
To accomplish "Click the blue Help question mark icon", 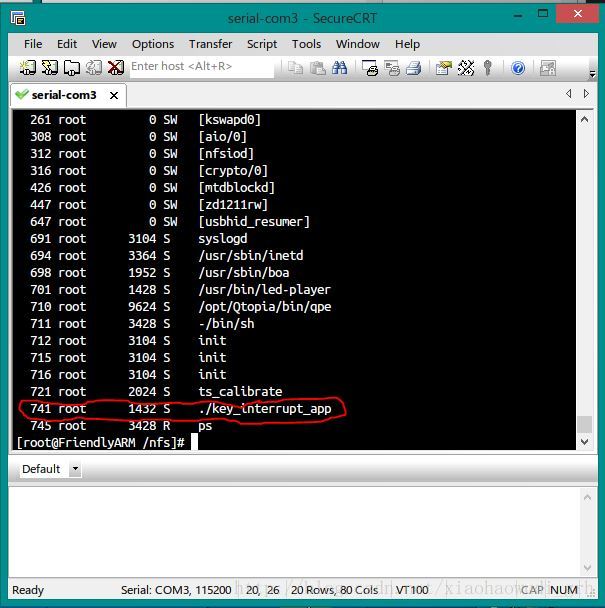I will [518, 68].
